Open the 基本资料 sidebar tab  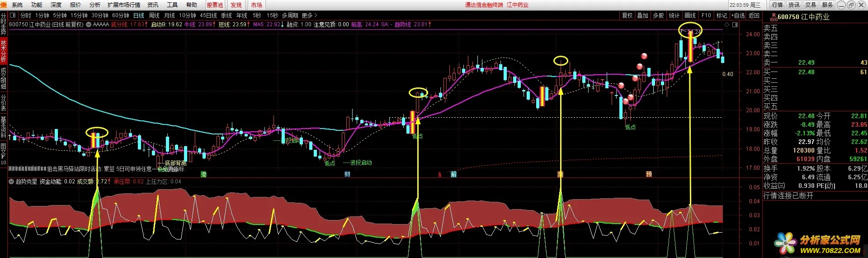click(x=4, y=127)
